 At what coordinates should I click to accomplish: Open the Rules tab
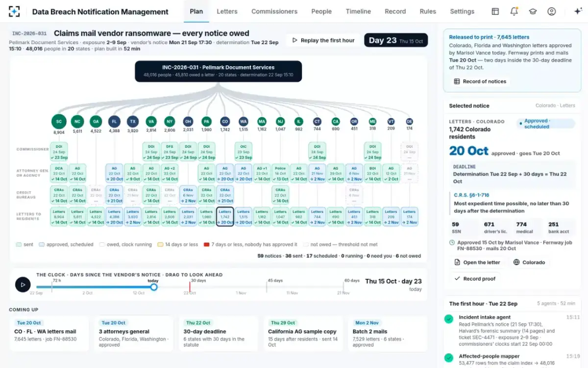(x=428, y=11)
